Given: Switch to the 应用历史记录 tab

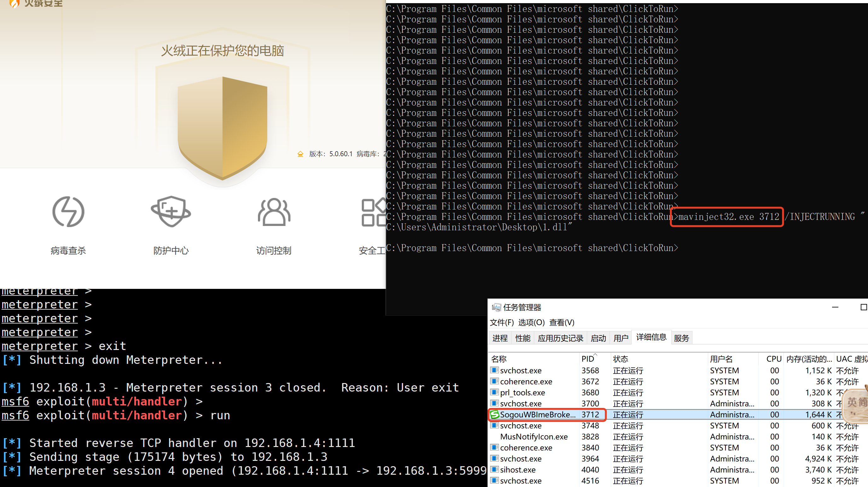Looking at the screenshot, I should pyautogui.click(x=560, y=338).
